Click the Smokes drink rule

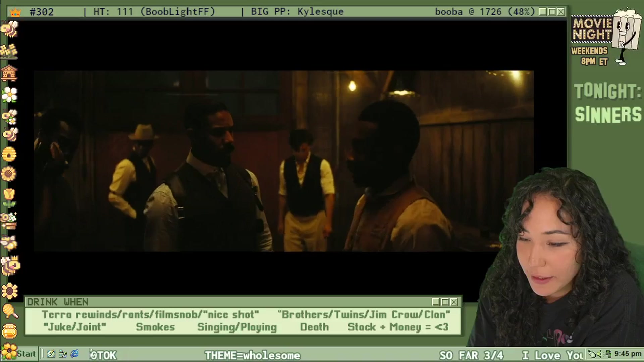click(155, 327)
